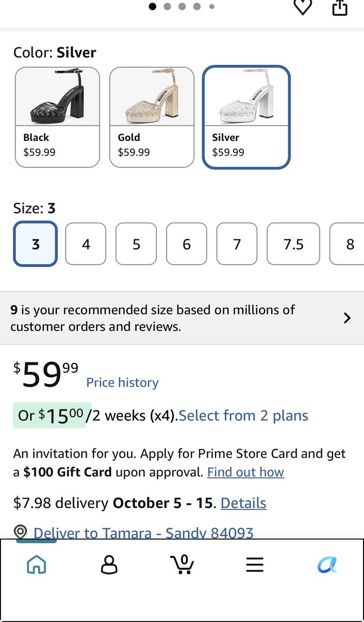Open the Home tab icon
This screenshot has height=622, width=364.
[x=36, y=565]
